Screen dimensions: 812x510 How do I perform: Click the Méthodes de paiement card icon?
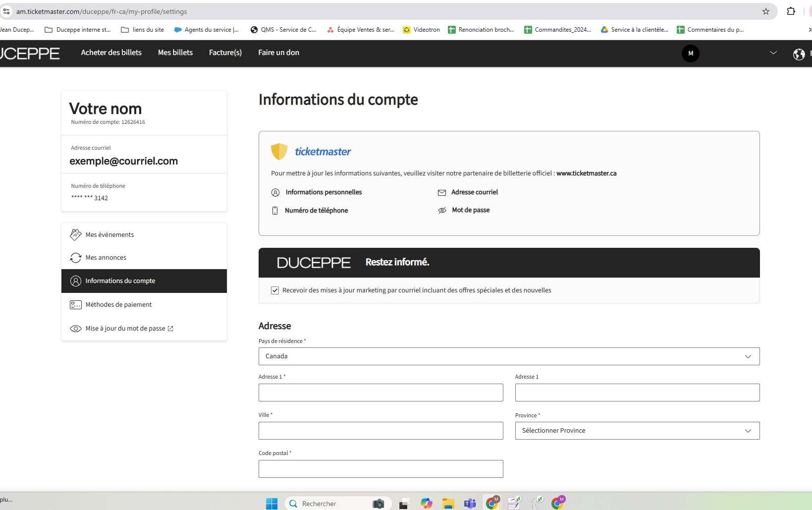pyautogui.click(x=76, y=305)
